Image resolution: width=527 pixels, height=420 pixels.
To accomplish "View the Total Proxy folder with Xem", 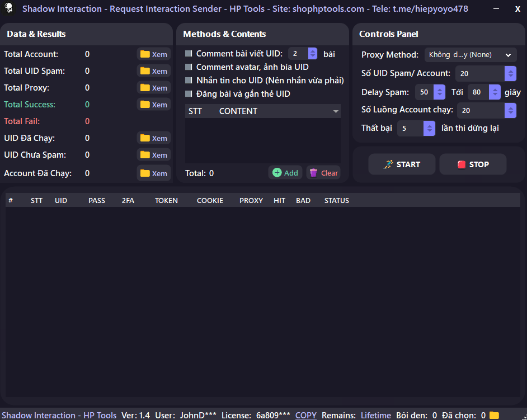I will (x=154, y=88).
